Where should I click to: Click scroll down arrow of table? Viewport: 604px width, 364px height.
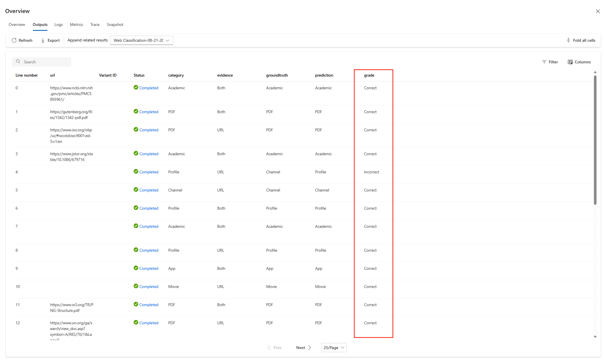tap(595, 337)
